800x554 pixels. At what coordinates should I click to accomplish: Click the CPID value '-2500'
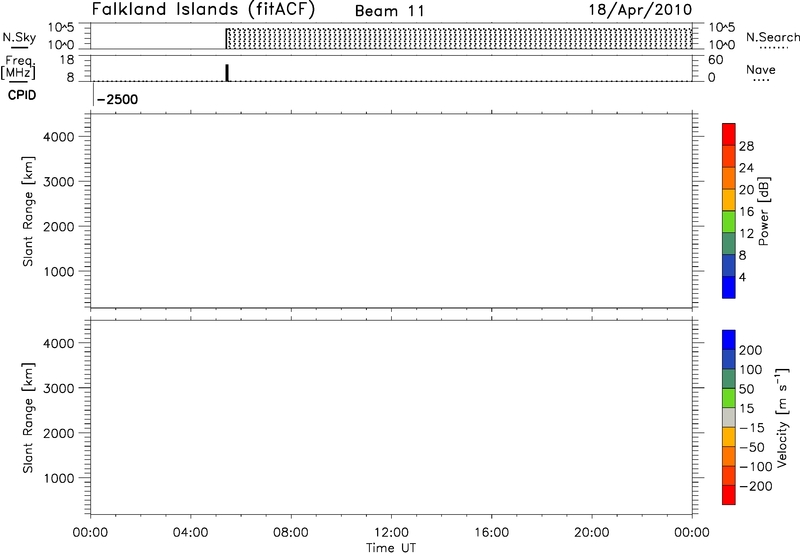(117, 99)
